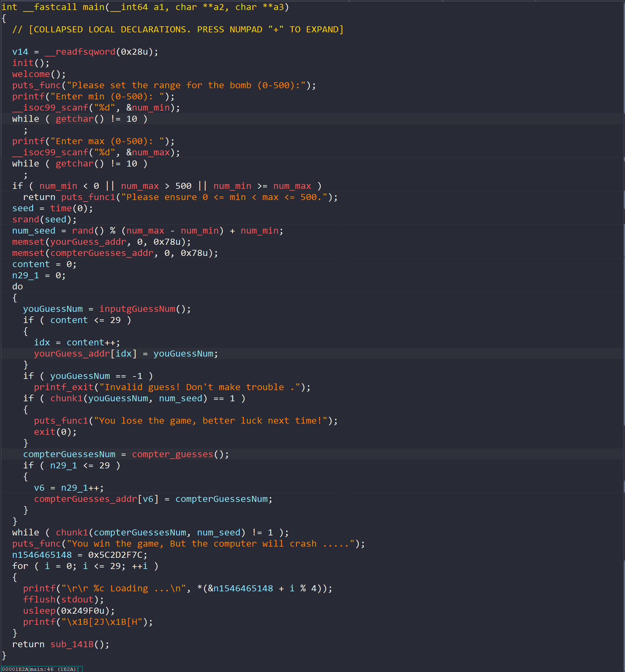Image resolution: width=625 pixels, height=672 pixels.
Task: Click the welcome function call
Action: pyautogui.click(x=31, y=74)
